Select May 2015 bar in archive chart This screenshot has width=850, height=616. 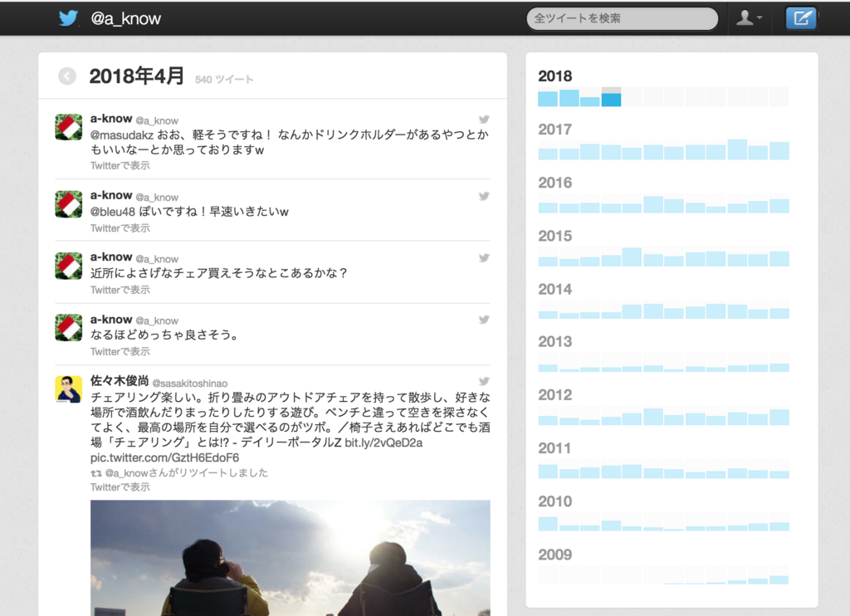[x=632, y=257]
